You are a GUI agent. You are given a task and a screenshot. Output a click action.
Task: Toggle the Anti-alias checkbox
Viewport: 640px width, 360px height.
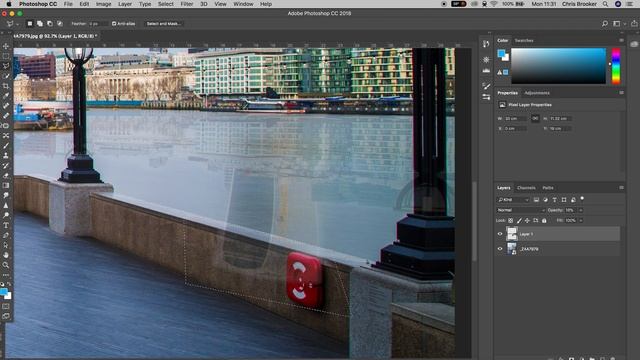click(114, 24)
